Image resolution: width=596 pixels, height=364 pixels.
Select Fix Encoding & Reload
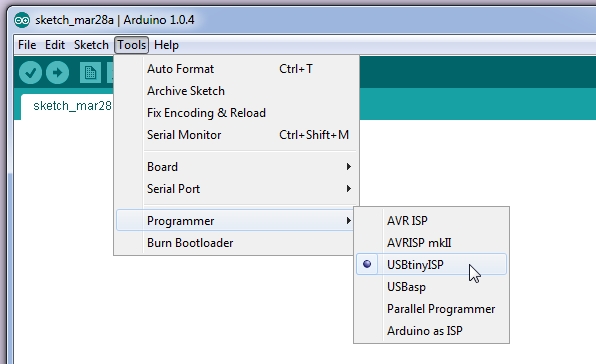point(236,113)
